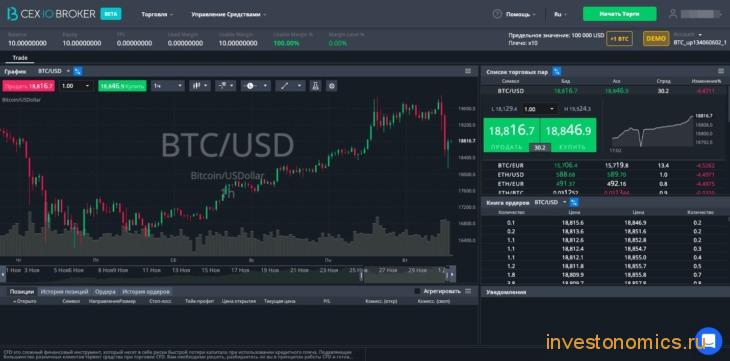The image size is (730, 361).
Task: Click the chart timeline range slider handle
Action: coord(361,275)
